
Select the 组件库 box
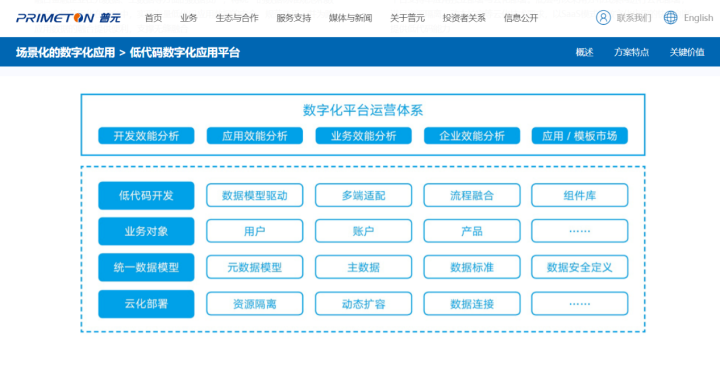coord(579,195)
